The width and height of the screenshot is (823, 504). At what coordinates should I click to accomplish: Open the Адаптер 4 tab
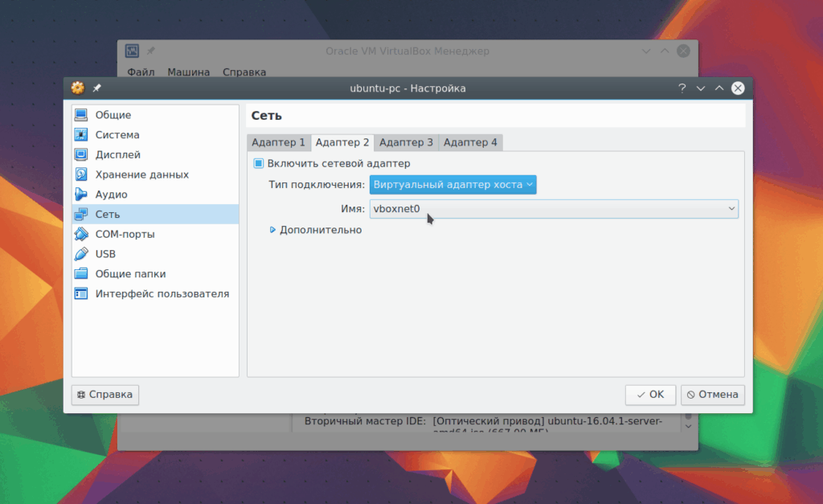click(x=470, y=142)
